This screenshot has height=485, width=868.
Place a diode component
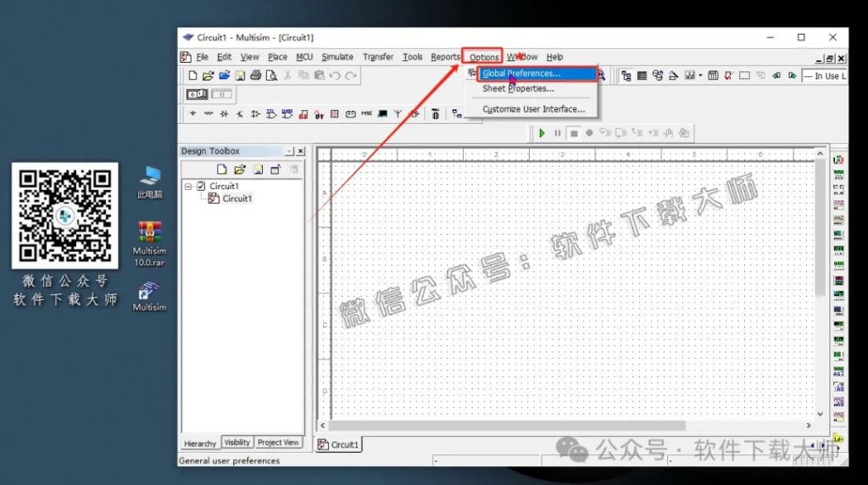point(224,114)
